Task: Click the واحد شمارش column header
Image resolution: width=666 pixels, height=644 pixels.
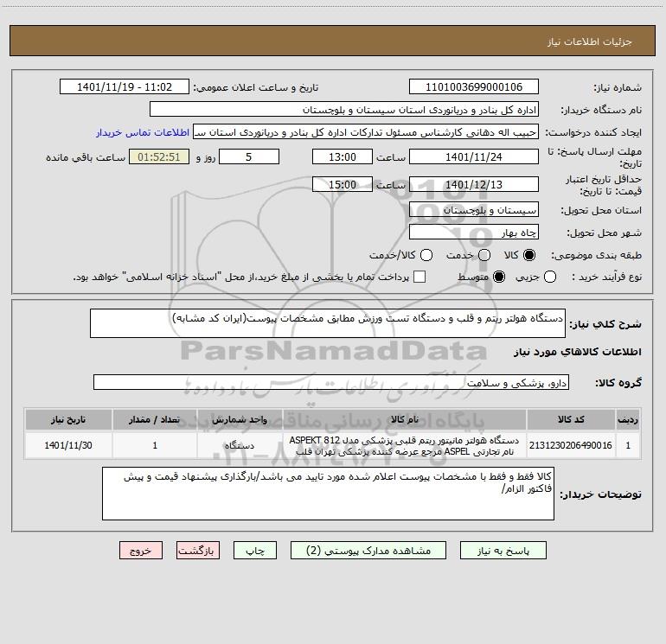Action: (x=240, y=419)
